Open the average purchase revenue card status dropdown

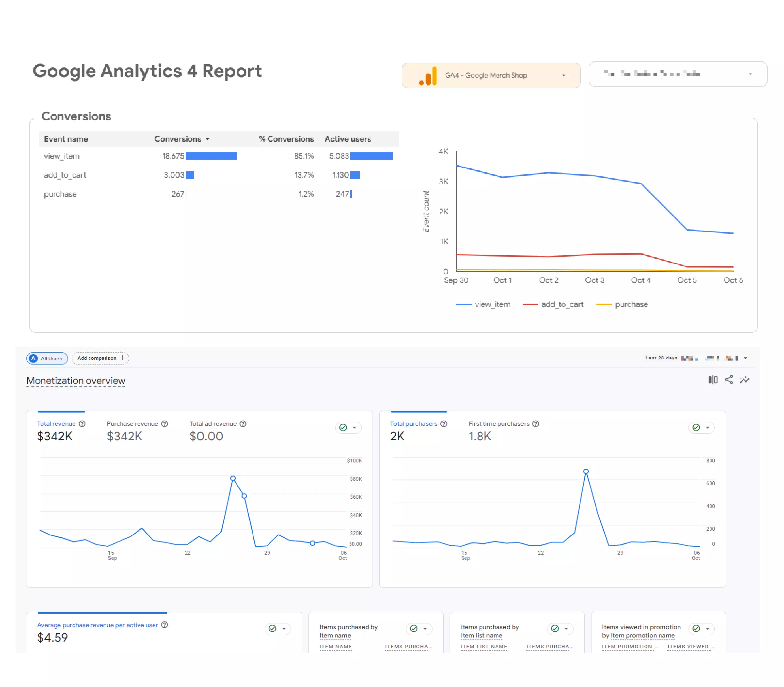[278, 628]
